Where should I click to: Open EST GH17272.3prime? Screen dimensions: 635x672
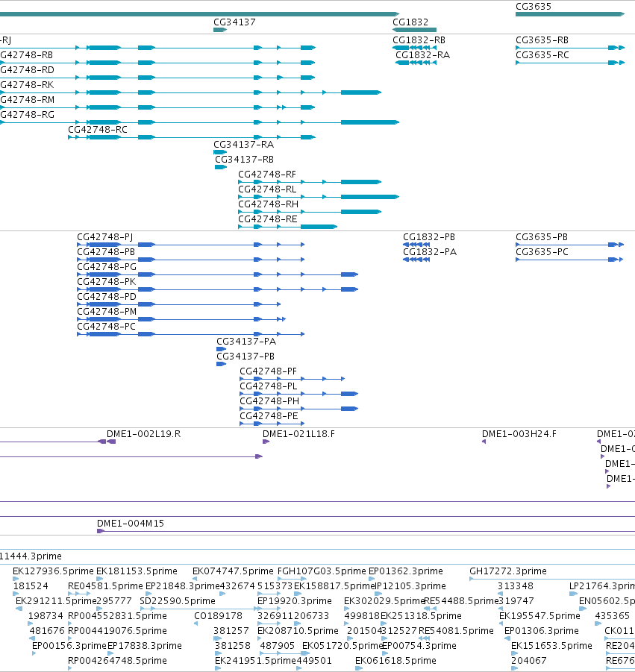(x=508, y=571)
